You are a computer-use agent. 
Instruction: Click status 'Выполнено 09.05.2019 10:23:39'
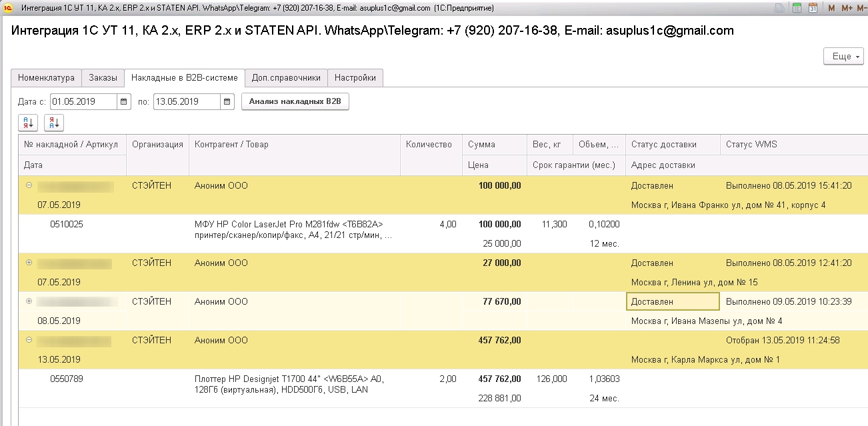(789, 301)
